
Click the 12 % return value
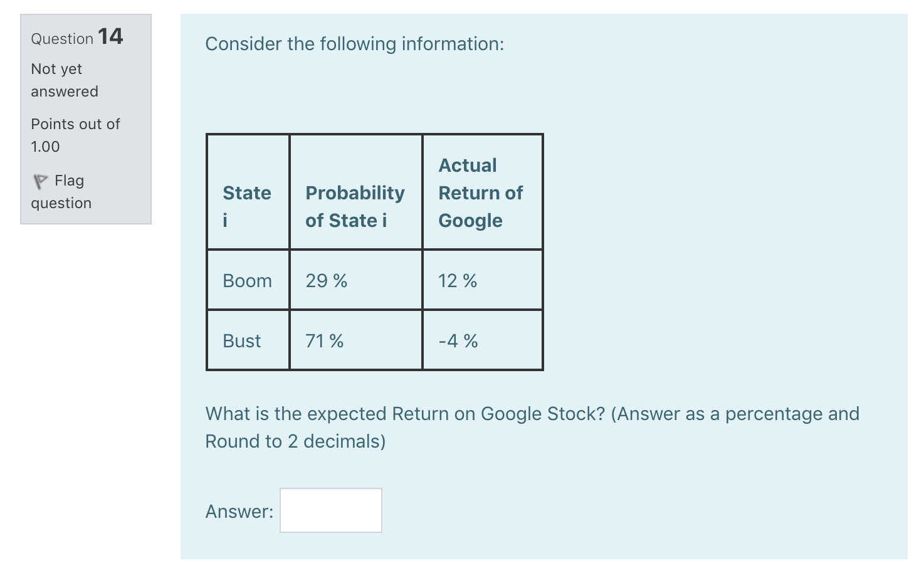pyautogui.click(x=457, y=280)
